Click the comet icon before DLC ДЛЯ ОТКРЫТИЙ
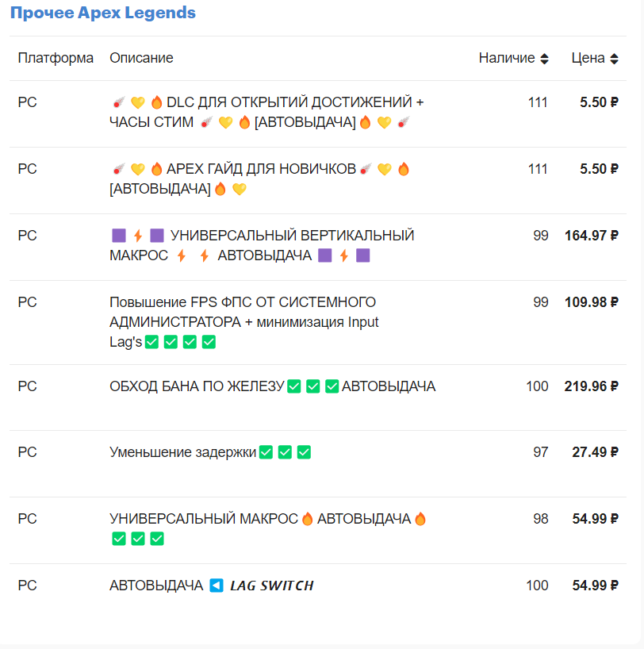644x649 pixels. tap(118, 102)
